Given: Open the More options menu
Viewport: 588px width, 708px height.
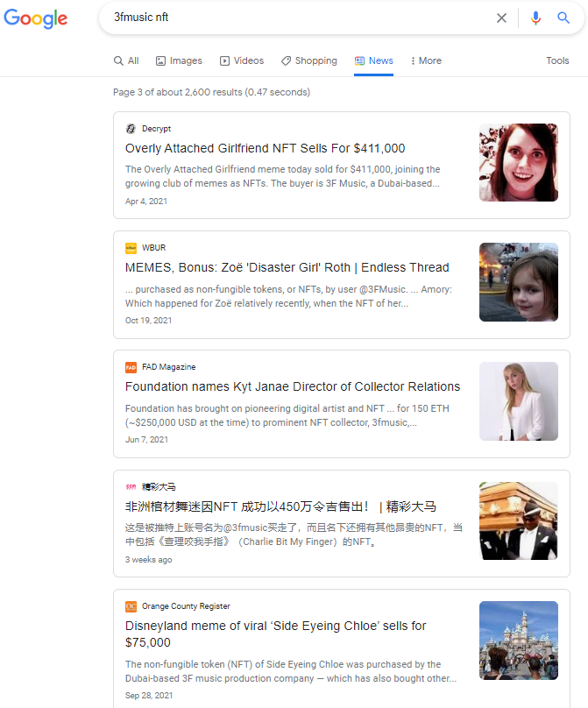Looking at the screenshot, I should [x=426, y=60].
